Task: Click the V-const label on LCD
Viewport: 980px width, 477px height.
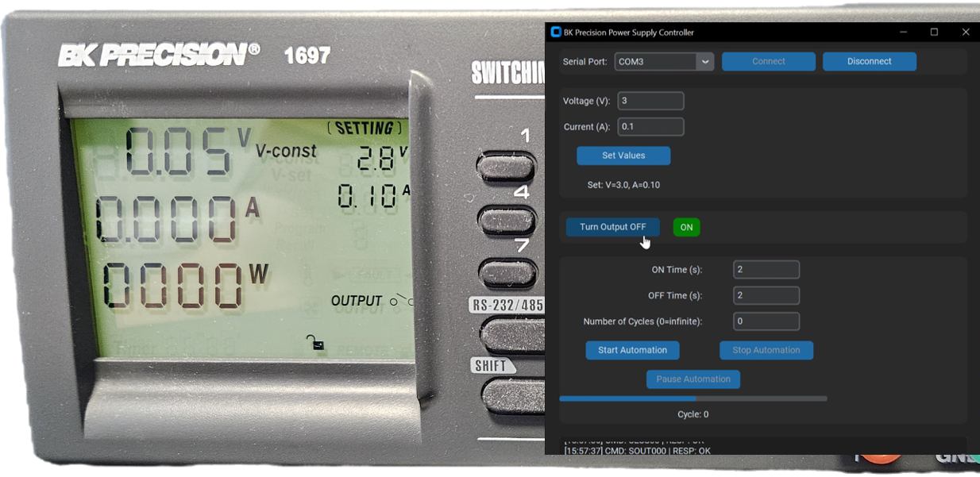Action: (x=286, y=151)
